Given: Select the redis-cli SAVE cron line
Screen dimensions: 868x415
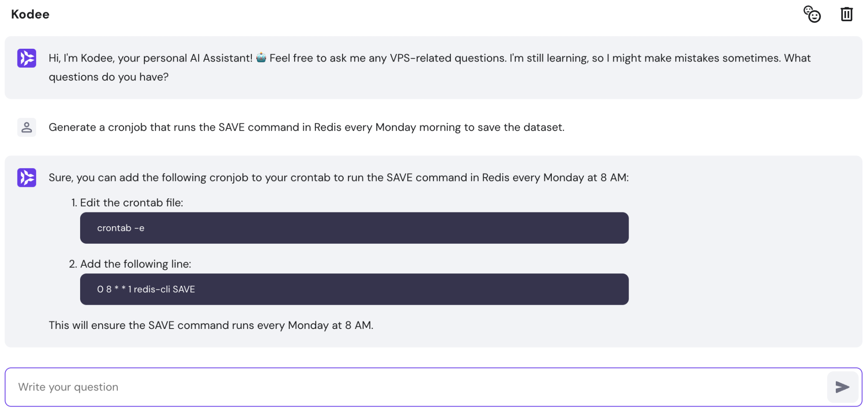Looking at the screenshot, I should coord(146,289).
